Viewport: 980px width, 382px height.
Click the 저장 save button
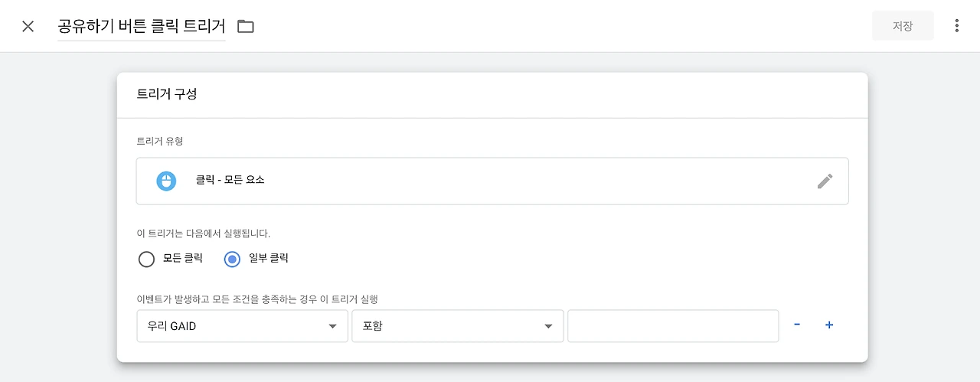pos(902,26)
